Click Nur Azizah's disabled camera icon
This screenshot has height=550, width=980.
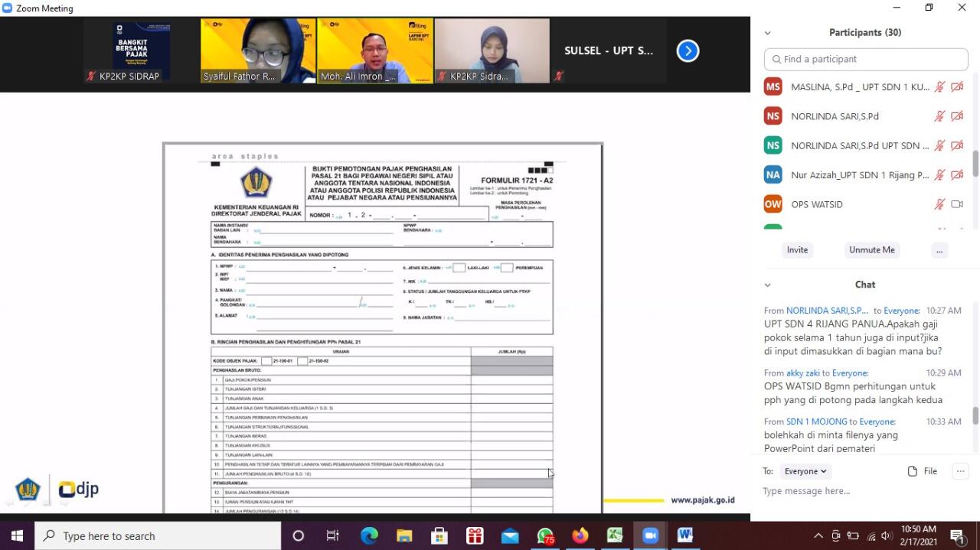tap(956, 175)
